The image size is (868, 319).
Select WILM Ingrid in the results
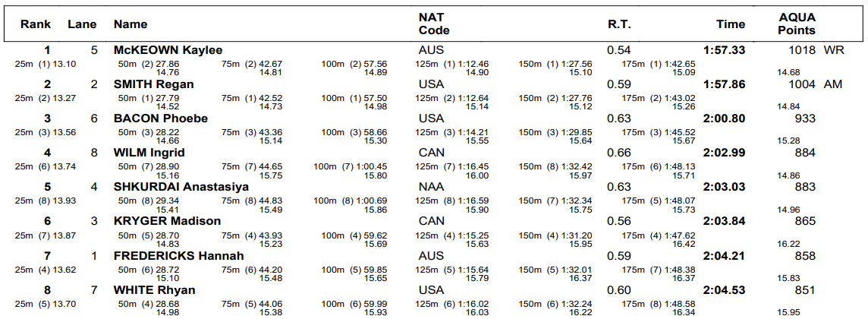[149, 153]
